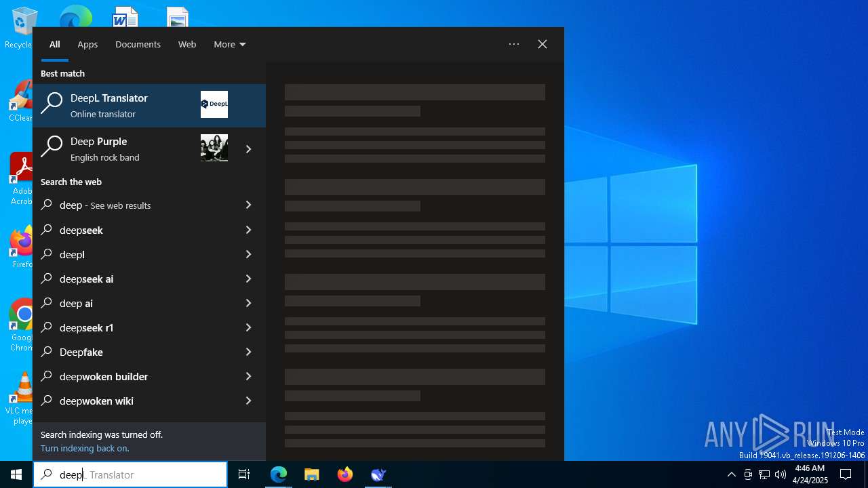The image size is (868, 488).
Task: Open the image file on the desktop
Action: point(177,16)
